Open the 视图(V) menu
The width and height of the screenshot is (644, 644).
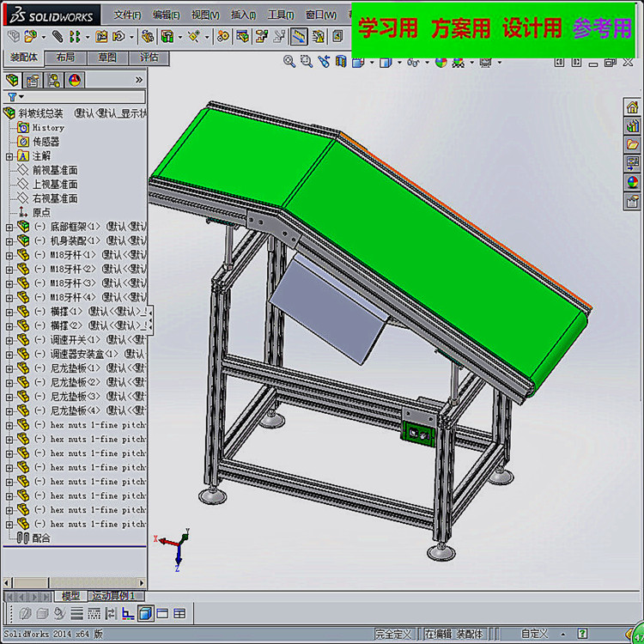[205, 15]
